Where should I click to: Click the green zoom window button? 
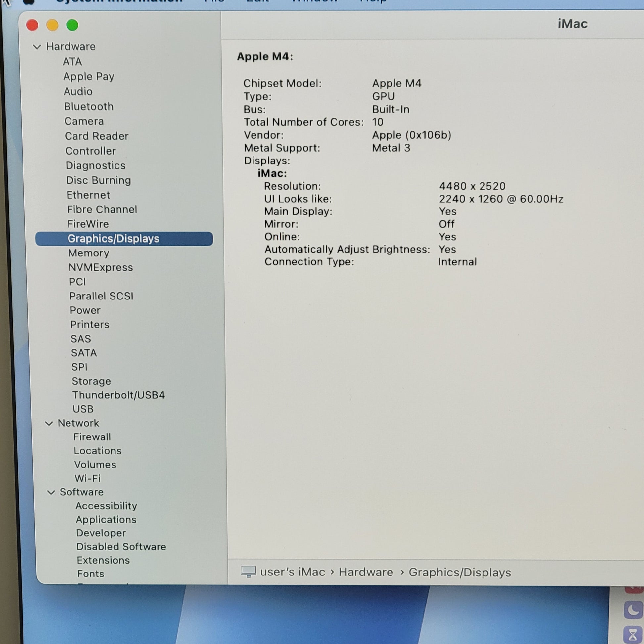[72, 25]
